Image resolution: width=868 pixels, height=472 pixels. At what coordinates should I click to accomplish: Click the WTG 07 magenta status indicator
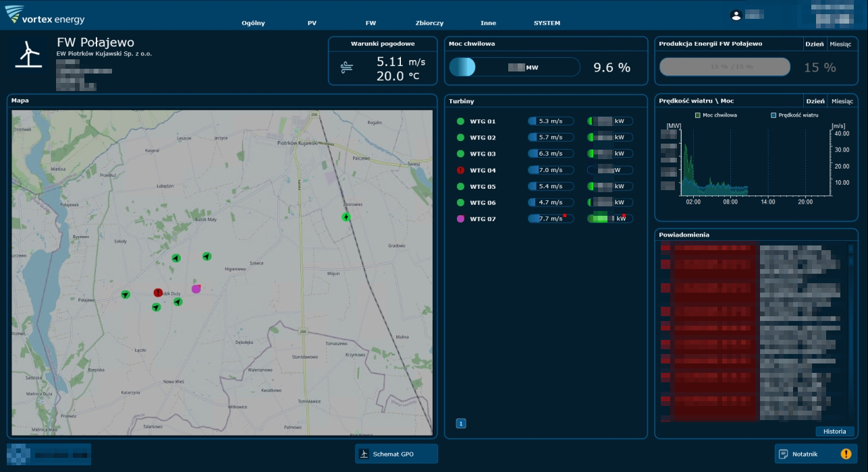[461, 218]
